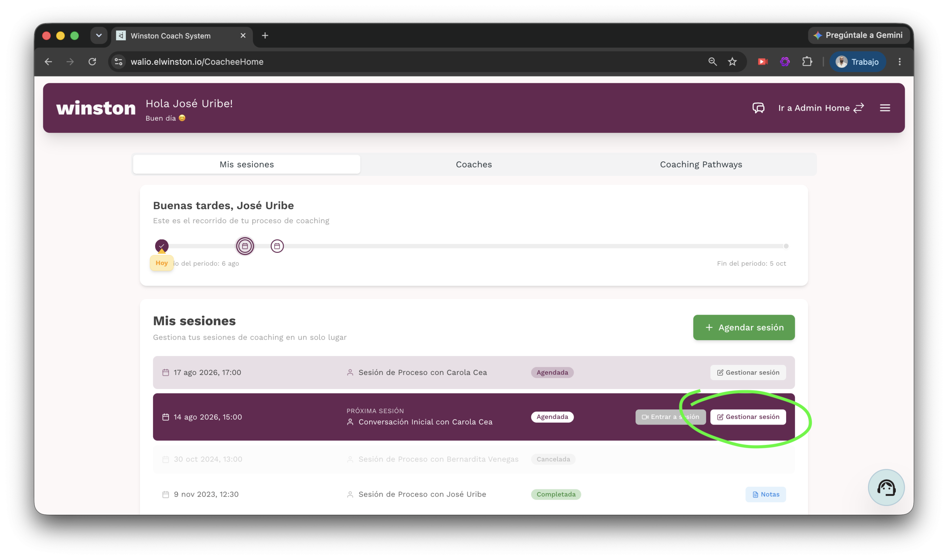Image resolution: width=948 pixels, height=560 pixels.
Task: Click the date "14 ago 2026, 15:00"
Action: pyautogui.click(x=208, y=417)
